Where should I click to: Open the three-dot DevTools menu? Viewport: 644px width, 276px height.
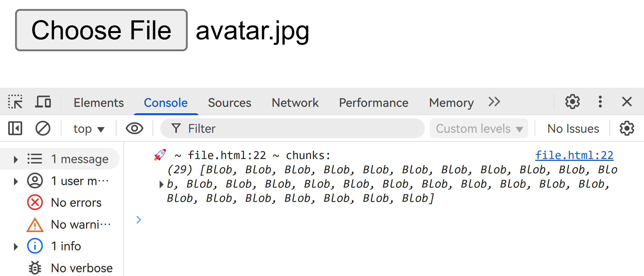[x=600, y=102]
